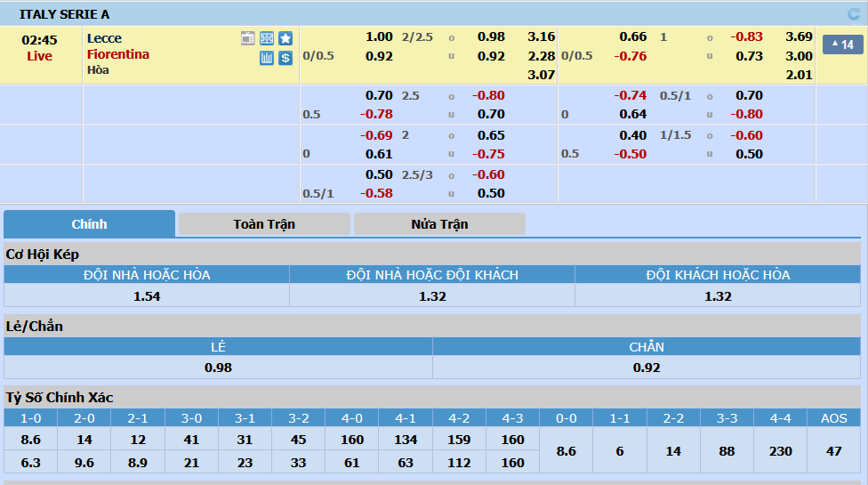Select first-half handicap odds -0.74
This screenshot has width=868, height=485.
click(631, 95)
